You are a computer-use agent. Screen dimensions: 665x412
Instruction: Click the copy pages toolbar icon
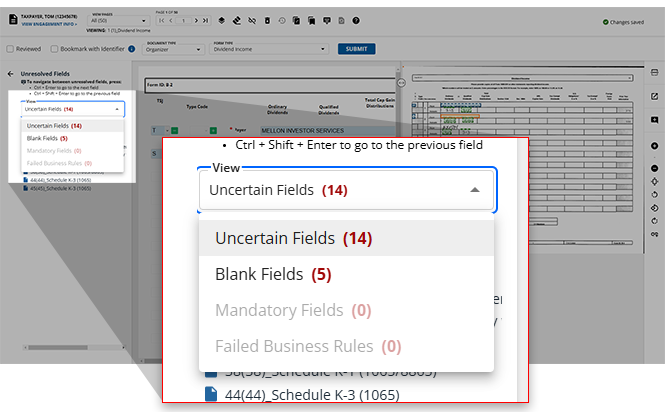tap(296, 20)
